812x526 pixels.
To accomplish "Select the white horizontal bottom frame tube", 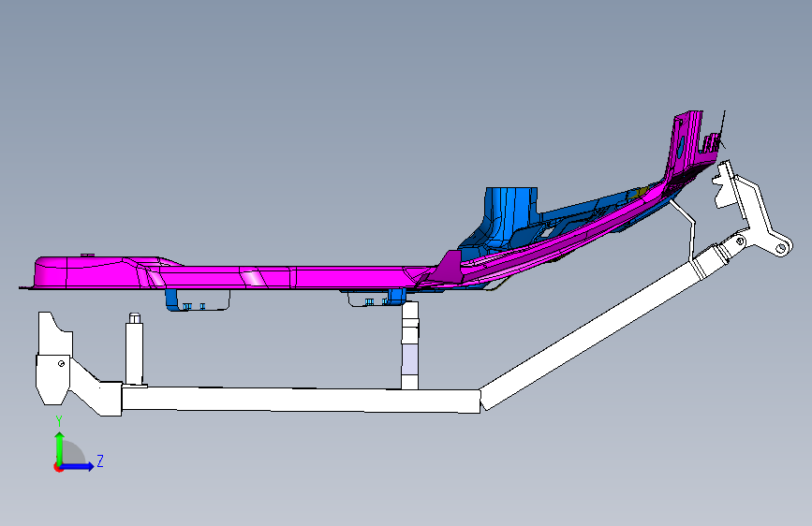I will point(301,400).
